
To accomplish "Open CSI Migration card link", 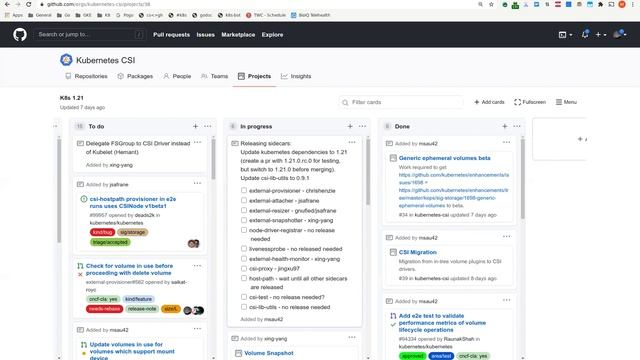I will (418, 252).
